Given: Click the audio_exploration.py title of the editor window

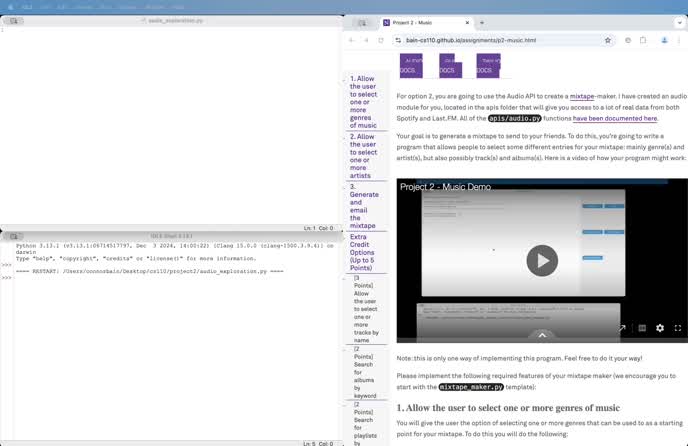Looking at the screenshot, I should coord(176,21).
